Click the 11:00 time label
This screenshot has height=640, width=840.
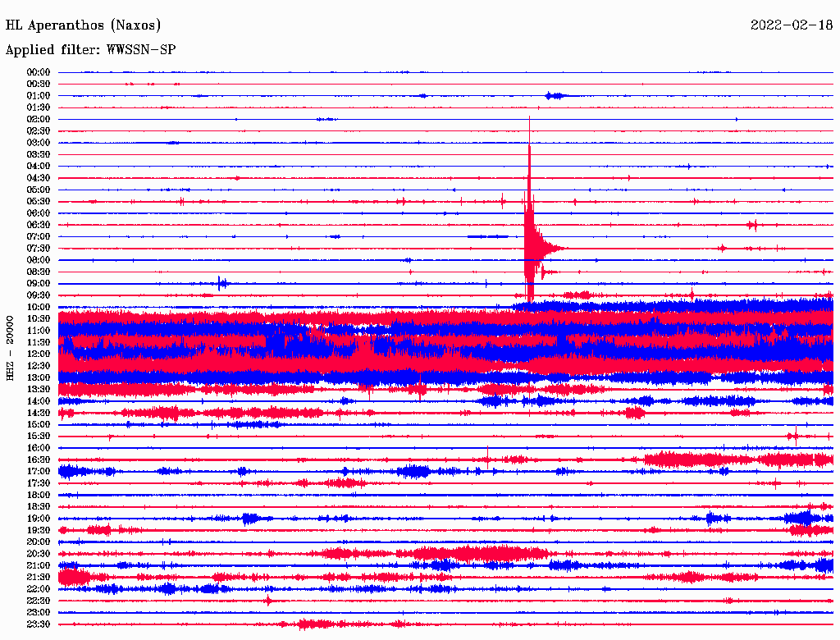pyautogui.click(x=39, y=331)
